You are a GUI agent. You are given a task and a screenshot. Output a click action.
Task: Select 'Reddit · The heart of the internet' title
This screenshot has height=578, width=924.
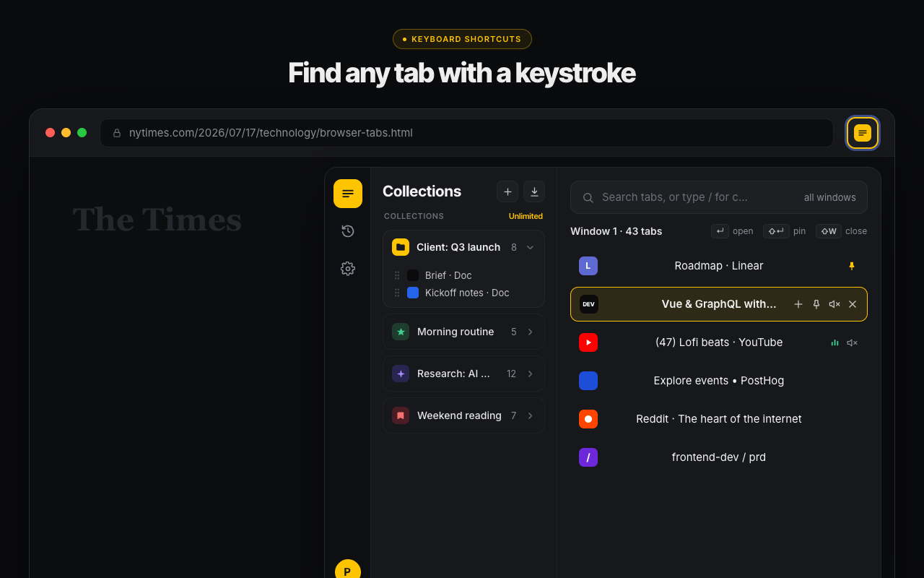point(719,419)
